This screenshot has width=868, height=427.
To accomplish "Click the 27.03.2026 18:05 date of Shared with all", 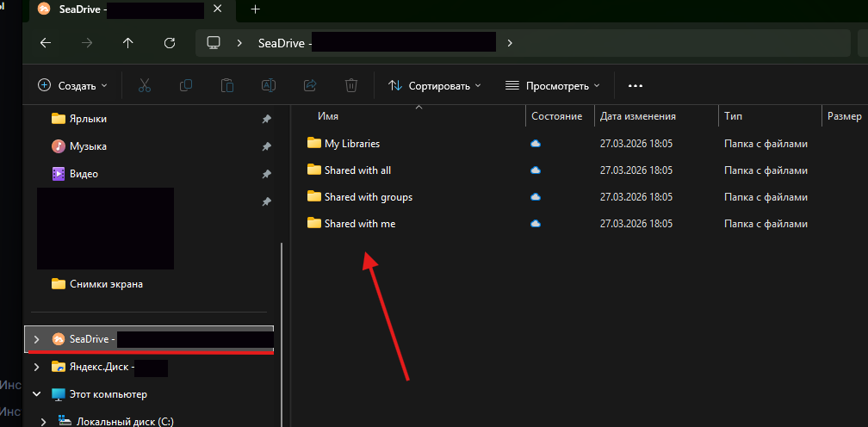I will (x=636, y=170).
